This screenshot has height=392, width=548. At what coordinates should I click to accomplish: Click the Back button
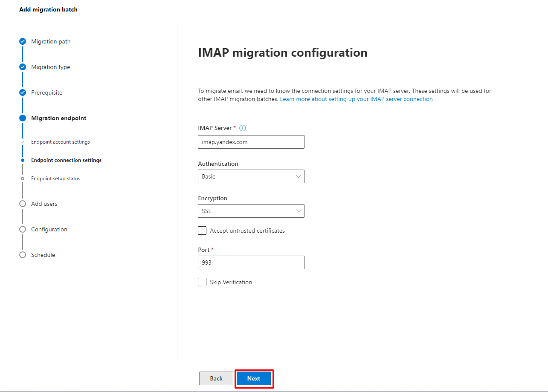[x=216, y=378]
